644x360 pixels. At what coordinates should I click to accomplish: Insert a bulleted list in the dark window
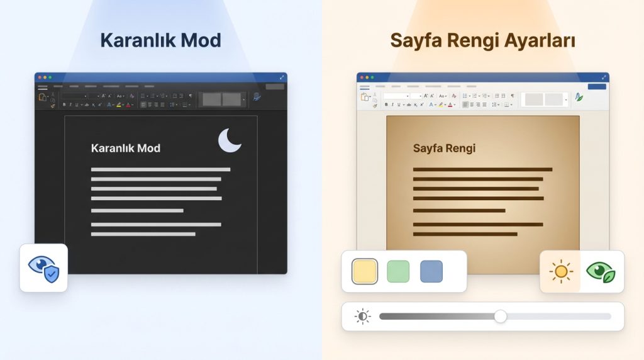[x=143, y=96]
